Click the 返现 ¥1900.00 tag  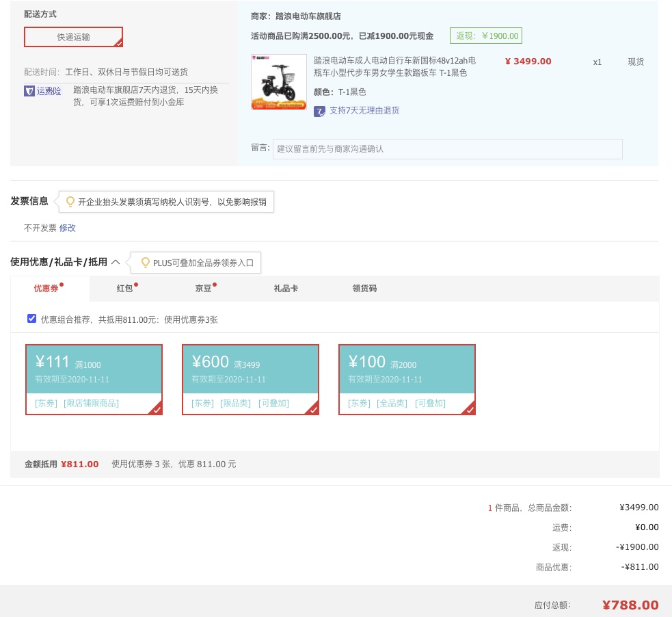point(486,36)
